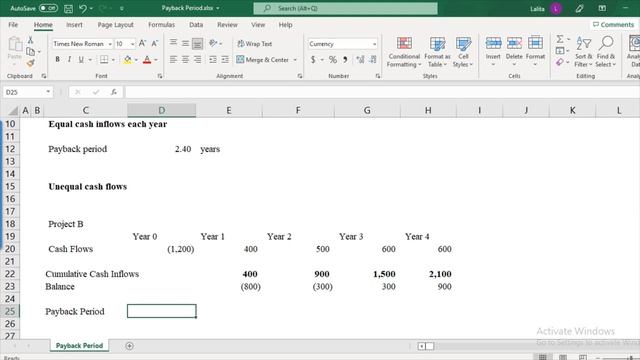Click the Name Box showing D25

point(28,92)
